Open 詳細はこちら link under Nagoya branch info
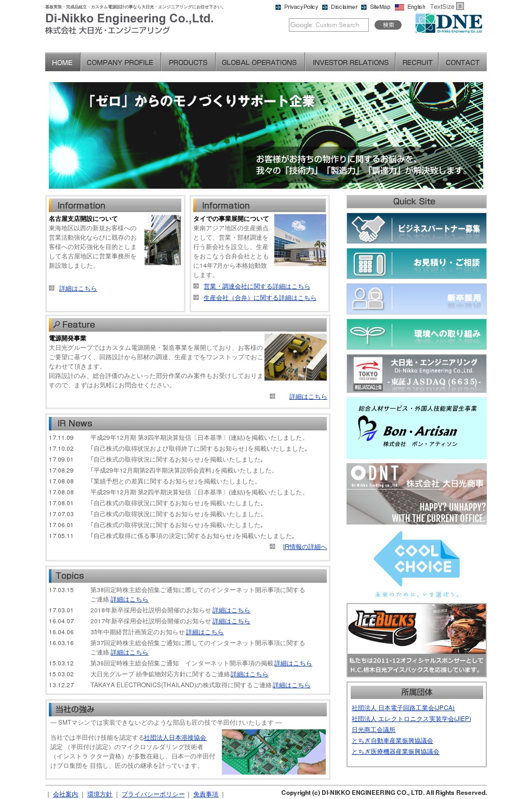 78,289
